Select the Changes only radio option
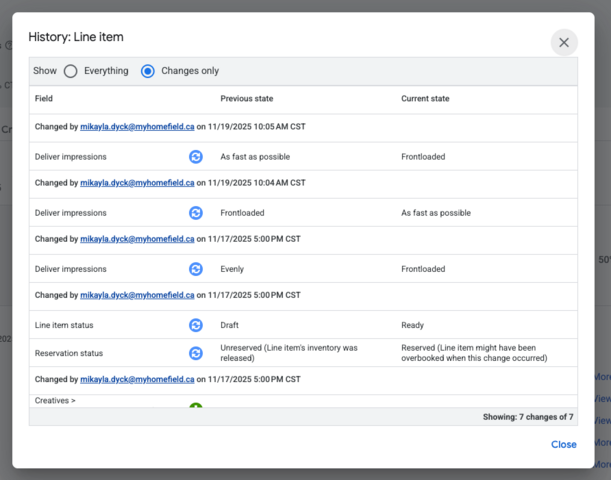The image size is (611, 480). coord(148,71)
